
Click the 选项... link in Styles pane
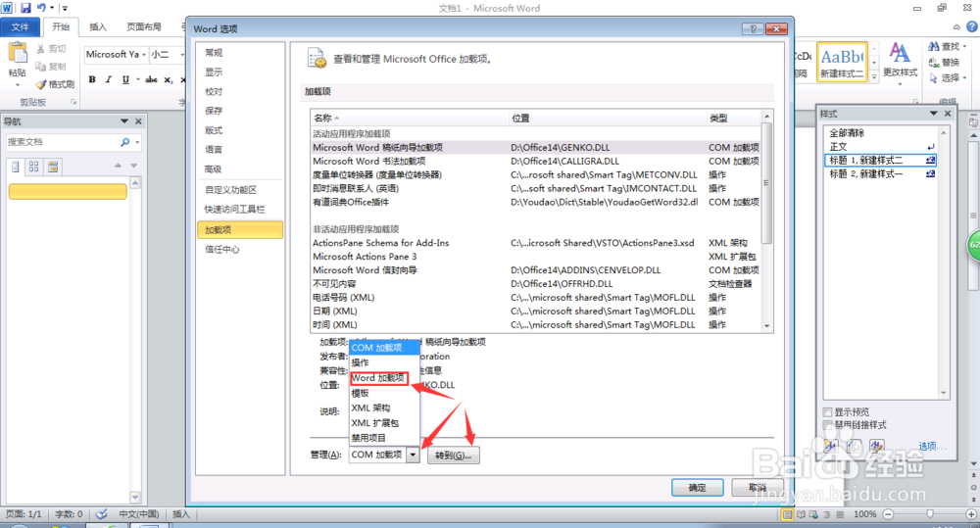coord(932,446)
